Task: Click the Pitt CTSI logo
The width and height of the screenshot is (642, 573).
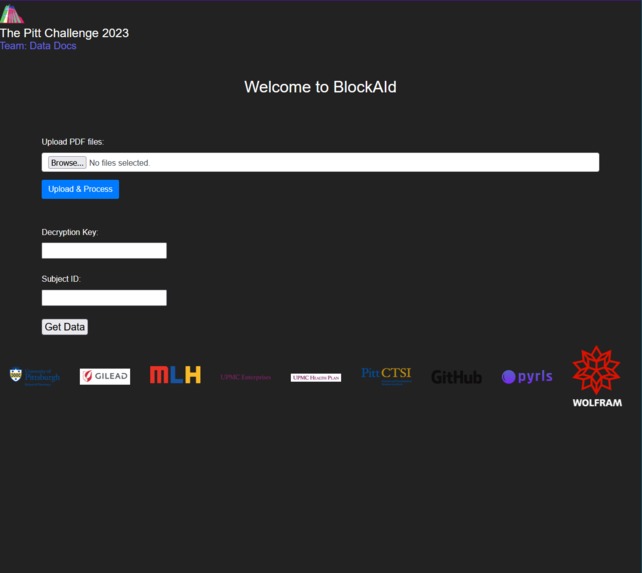Action: (386, 376)
